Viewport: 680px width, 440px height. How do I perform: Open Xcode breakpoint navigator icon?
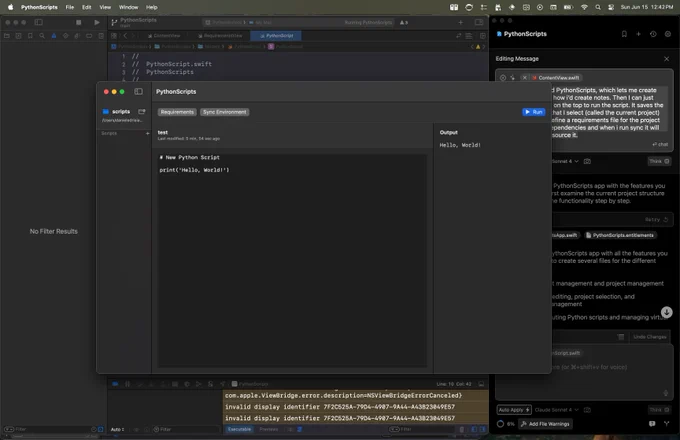(89, 36)
